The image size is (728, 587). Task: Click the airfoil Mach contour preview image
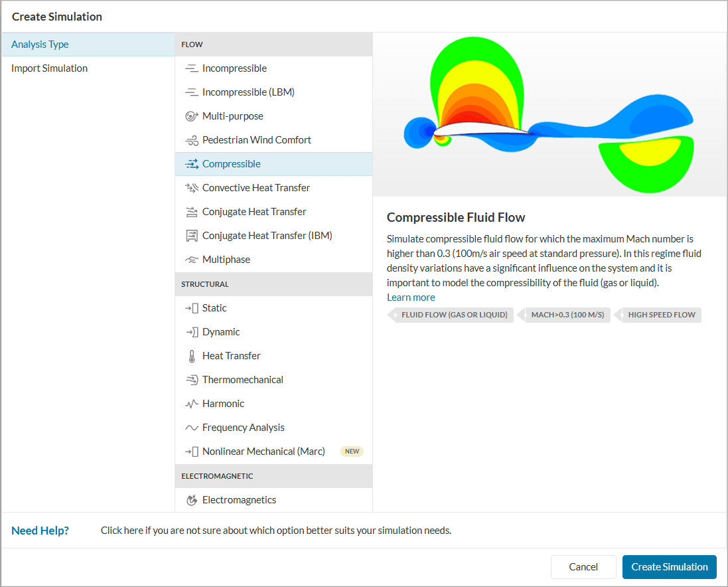click(x=549, y=114)
